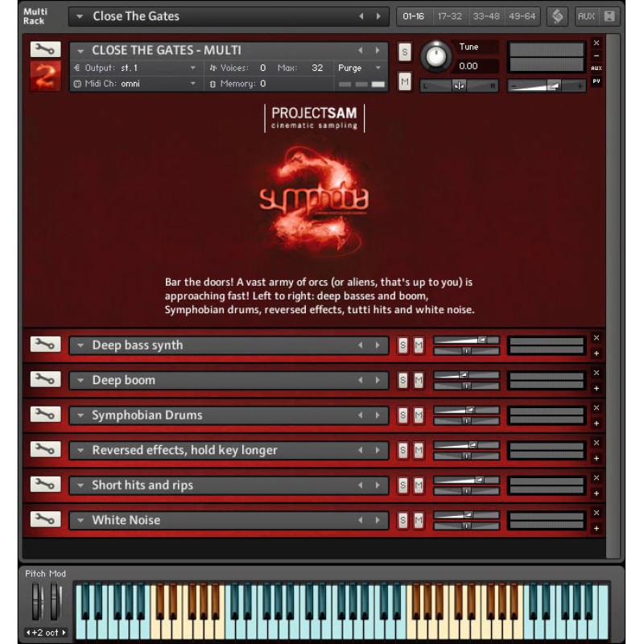Load next preset for Deep boom
This screenshot has width=644, height=644.
click(x=377, y=380)
